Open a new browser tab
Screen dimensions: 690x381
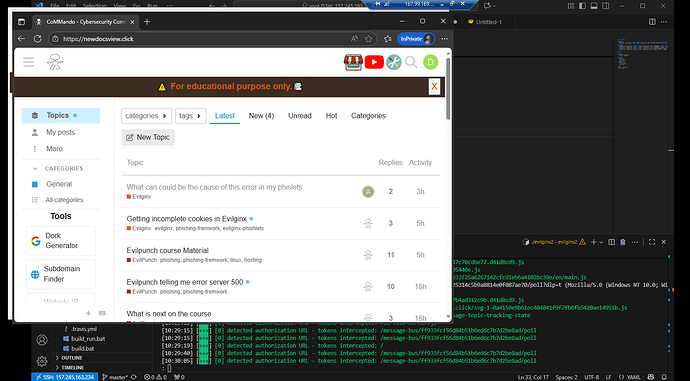tap(147, 22)
